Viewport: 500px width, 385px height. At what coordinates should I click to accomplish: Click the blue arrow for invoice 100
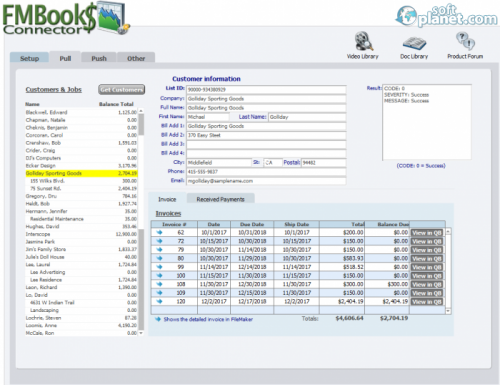pos(159,275)
